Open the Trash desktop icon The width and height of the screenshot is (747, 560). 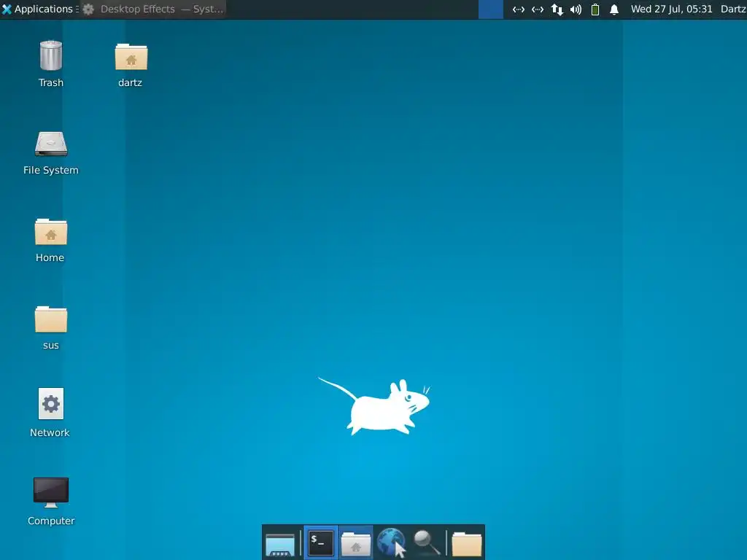51,56
